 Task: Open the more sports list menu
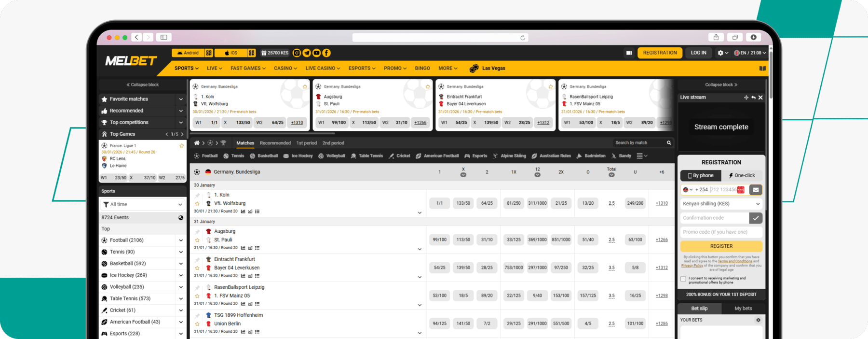(642, 156)
